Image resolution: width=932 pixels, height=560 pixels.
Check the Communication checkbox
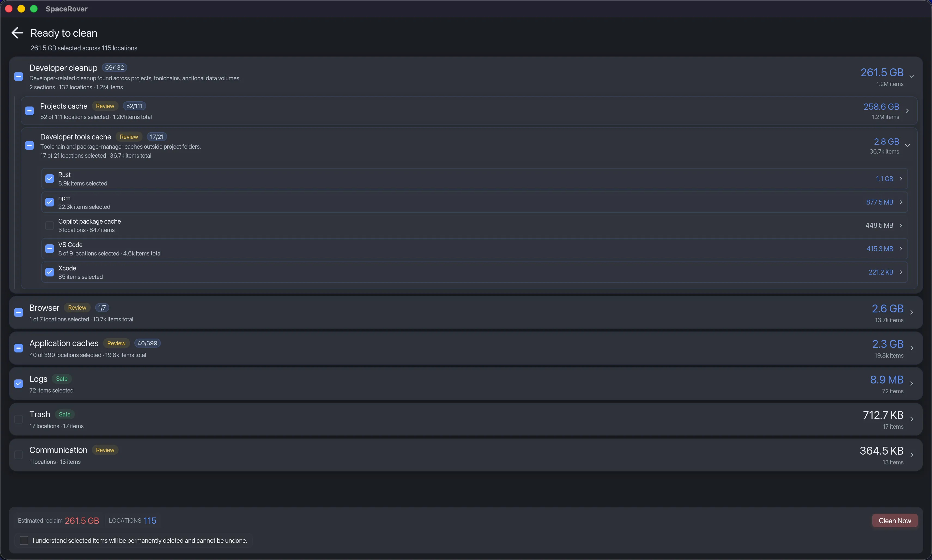pyautogui.click(x=19, y=455)
